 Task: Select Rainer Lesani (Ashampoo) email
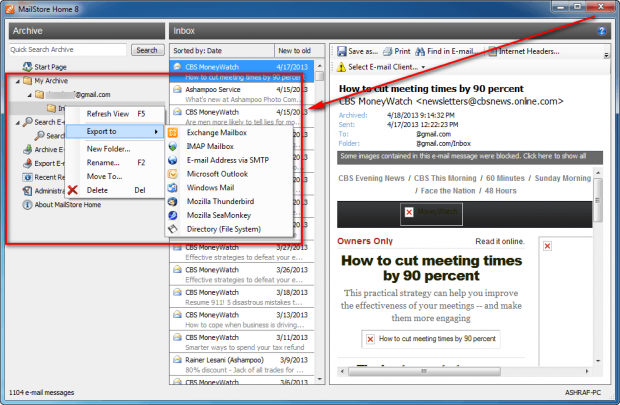[x=242, y=364]
